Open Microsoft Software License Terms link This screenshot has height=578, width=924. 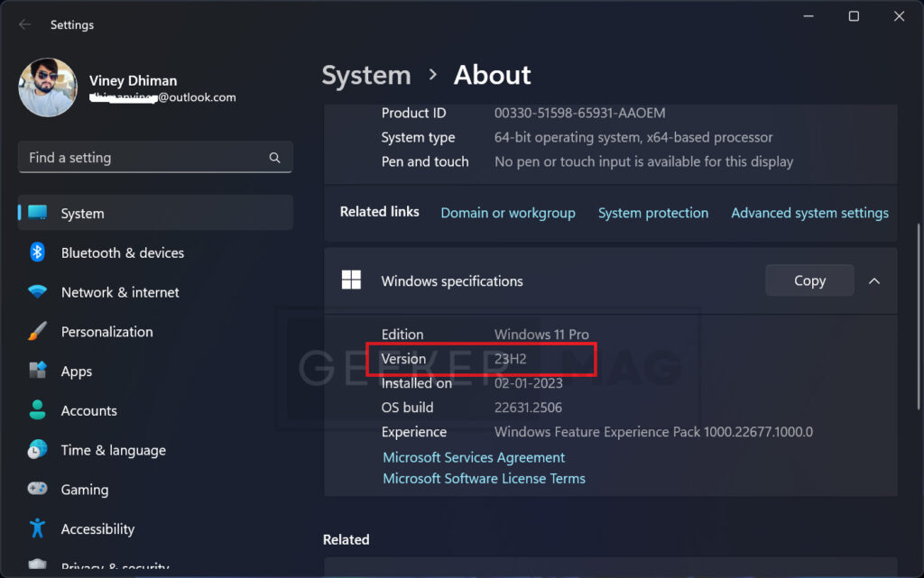click(484, 479)
